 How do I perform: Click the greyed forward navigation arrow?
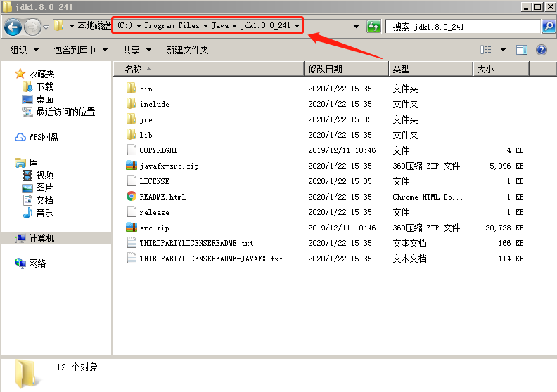[32, 27]
